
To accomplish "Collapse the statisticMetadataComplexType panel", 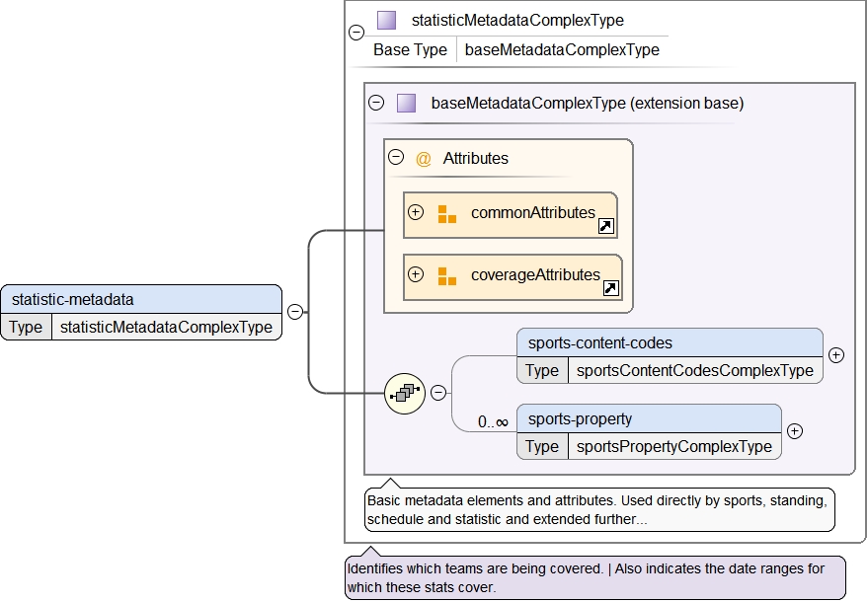I will pos(356,33).
